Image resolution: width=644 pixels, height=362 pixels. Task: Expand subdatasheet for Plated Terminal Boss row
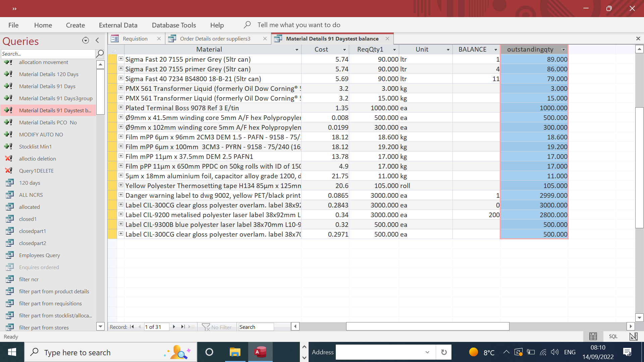(x=121, y=107)
